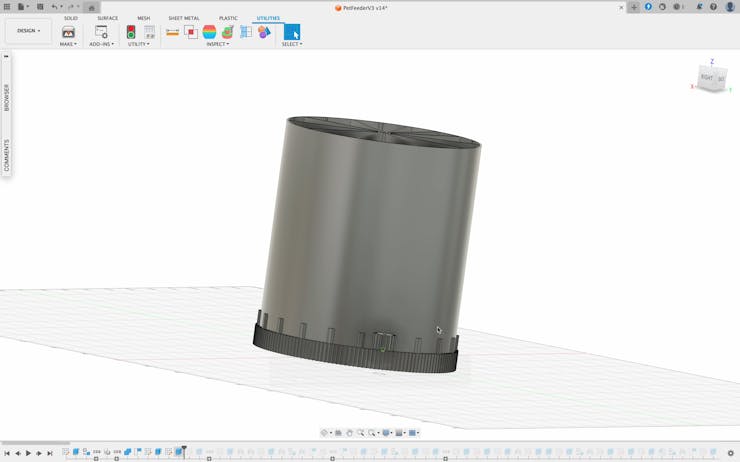Step timeline back one feature
The image size is (740, 462).
(x=17, y=453)
